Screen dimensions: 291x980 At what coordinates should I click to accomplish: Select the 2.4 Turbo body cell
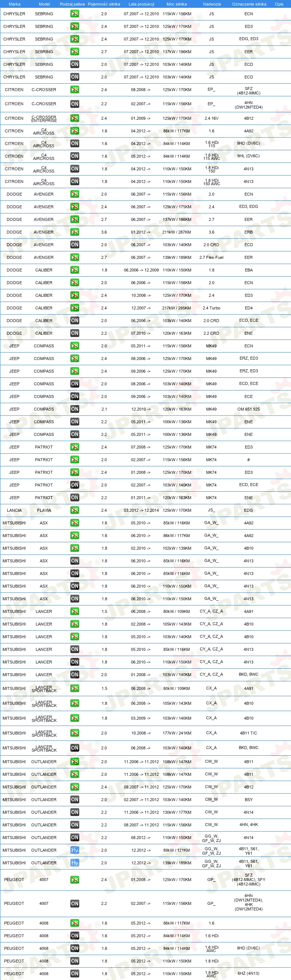[211, 308]
